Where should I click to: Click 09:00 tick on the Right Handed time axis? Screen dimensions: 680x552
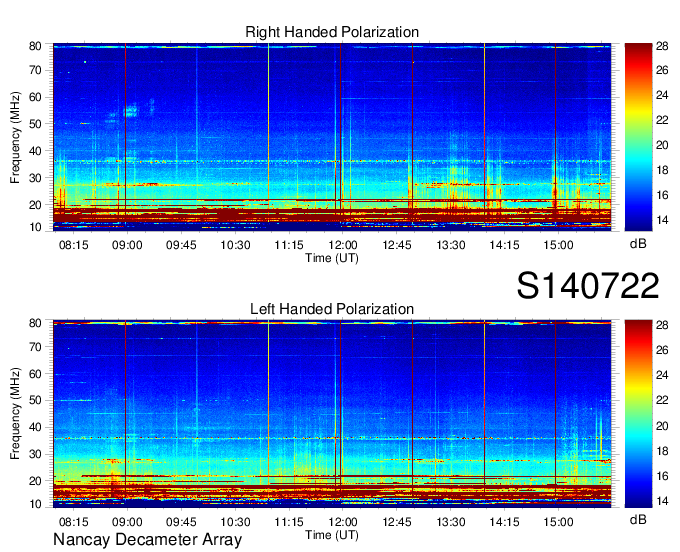click(127, 245)
